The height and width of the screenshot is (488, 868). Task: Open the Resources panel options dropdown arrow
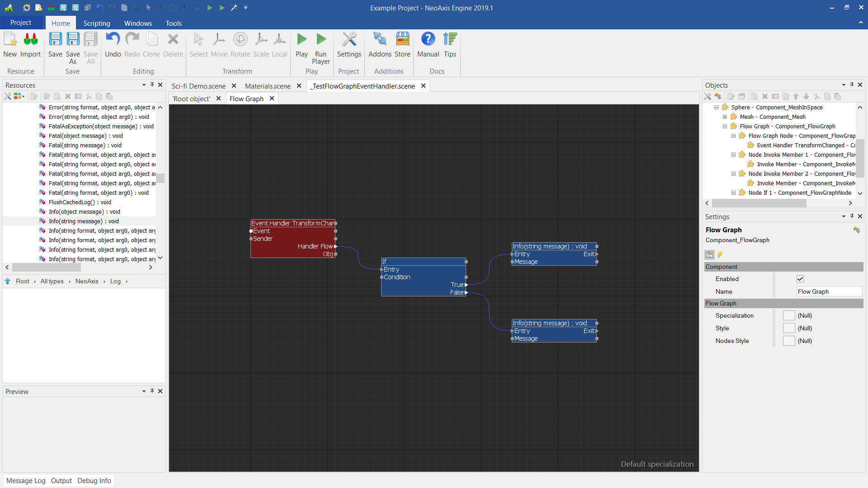[144, 85]
